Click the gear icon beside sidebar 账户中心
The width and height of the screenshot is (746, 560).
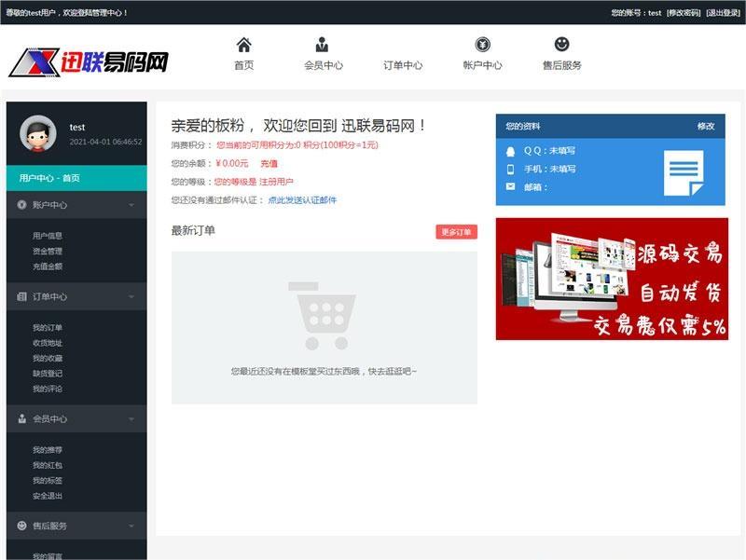coord(23,204)
